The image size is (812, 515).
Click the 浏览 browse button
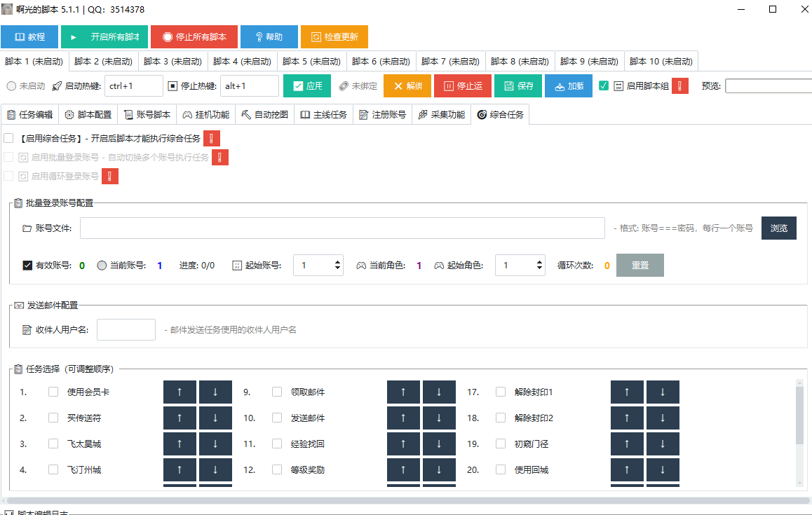click(779, 228)
